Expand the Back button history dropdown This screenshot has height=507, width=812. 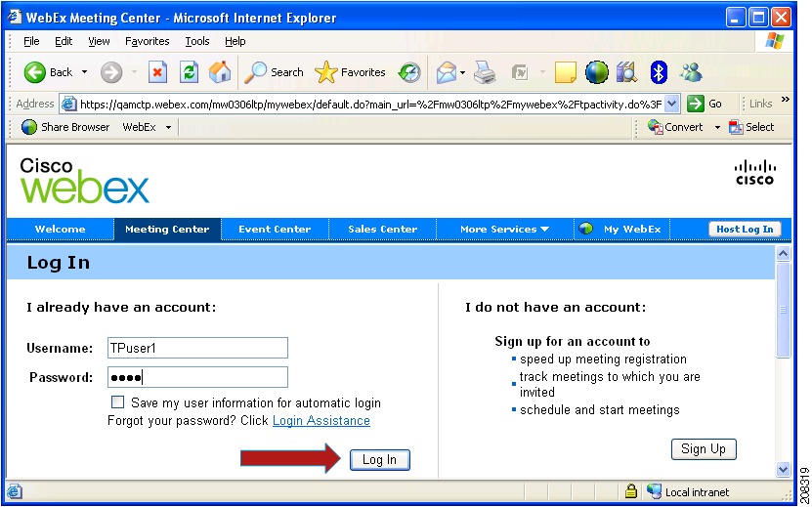[84, 72]
